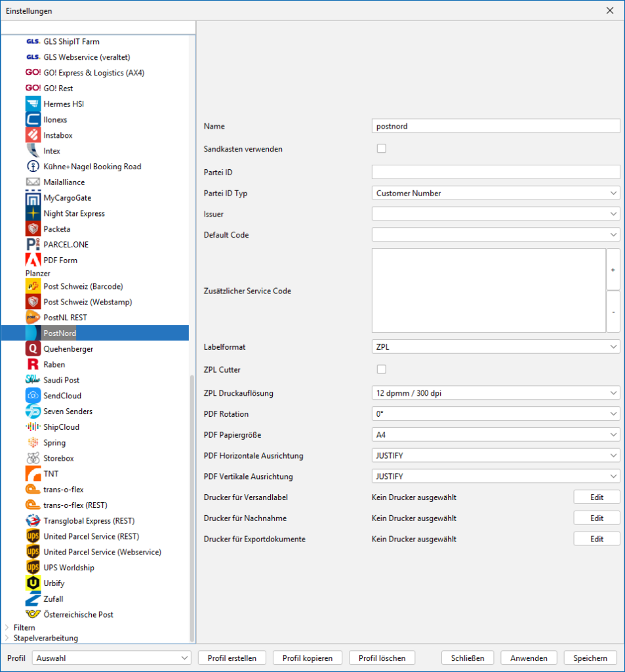The height and width of the screenshot is (672, 625).
Task: Toggle the ZPL Cutter checkbox
Action: (x=382, y=369)
